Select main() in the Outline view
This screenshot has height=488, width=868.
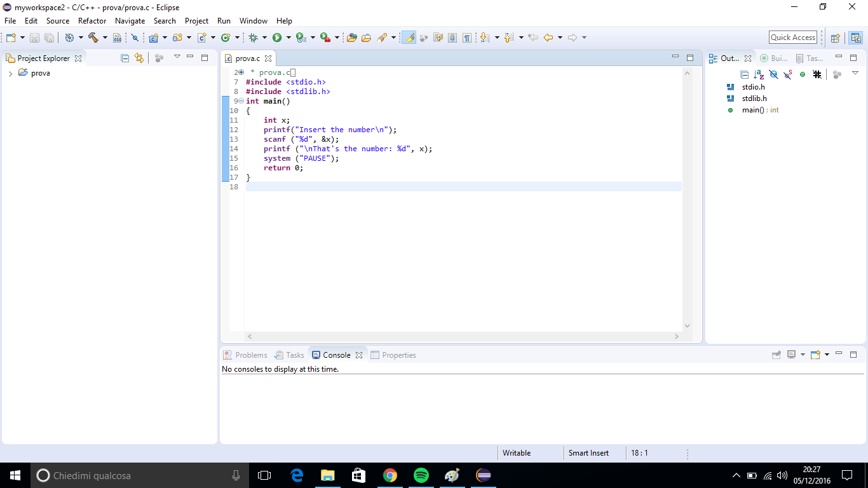(752, 110)
